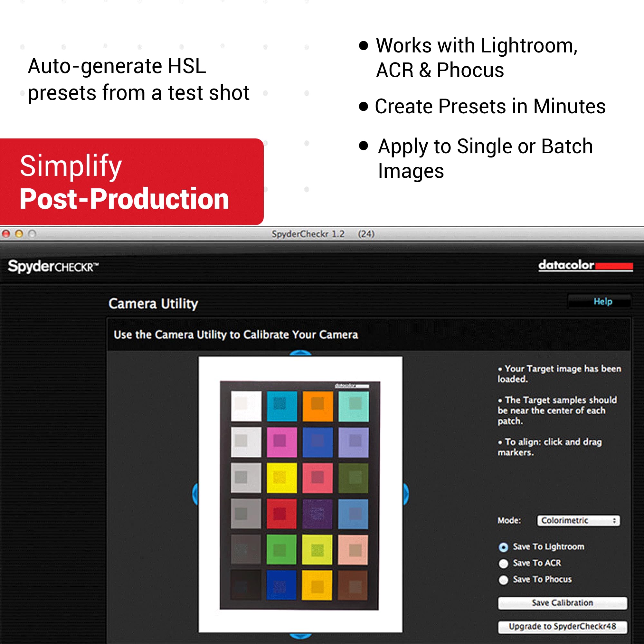
Task: Click the top blue alignment marker
Action: coord(300,353)
